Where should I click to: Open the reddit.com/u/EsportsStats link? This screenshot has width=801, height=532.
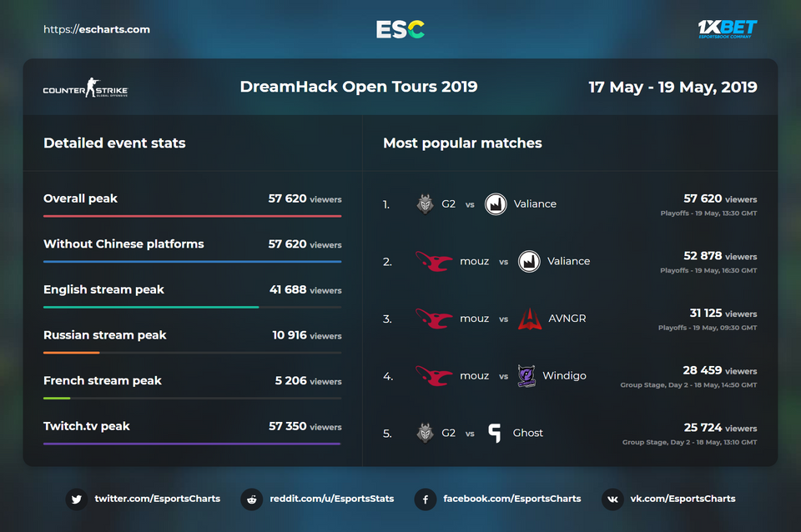click(331, 499)
